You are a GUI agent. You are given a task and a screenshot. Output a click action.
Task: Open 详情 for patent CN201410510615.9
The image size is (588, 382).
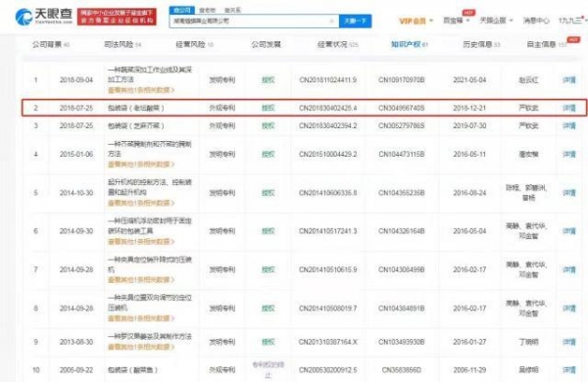point(568,269)
